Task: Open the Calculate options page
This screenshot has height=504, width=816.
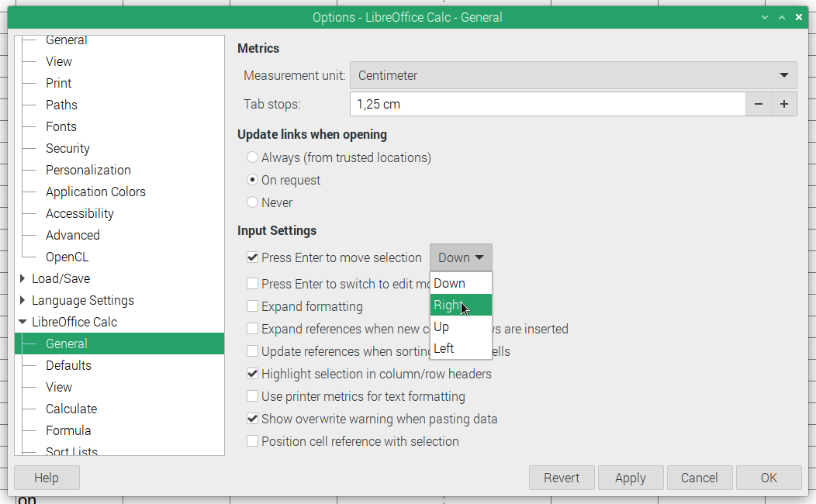Action: pyautogui.click(x=71, y=409)
